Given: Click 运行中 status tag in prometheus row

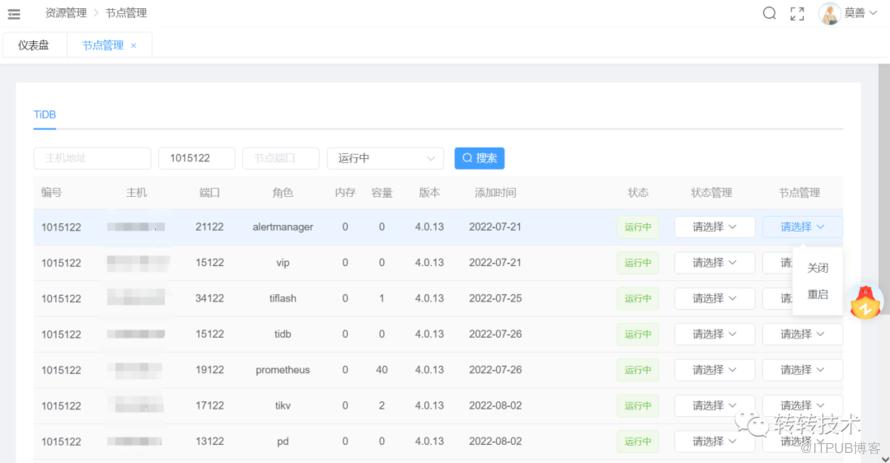Looking at the screenshot, I should tap(638, 370).
